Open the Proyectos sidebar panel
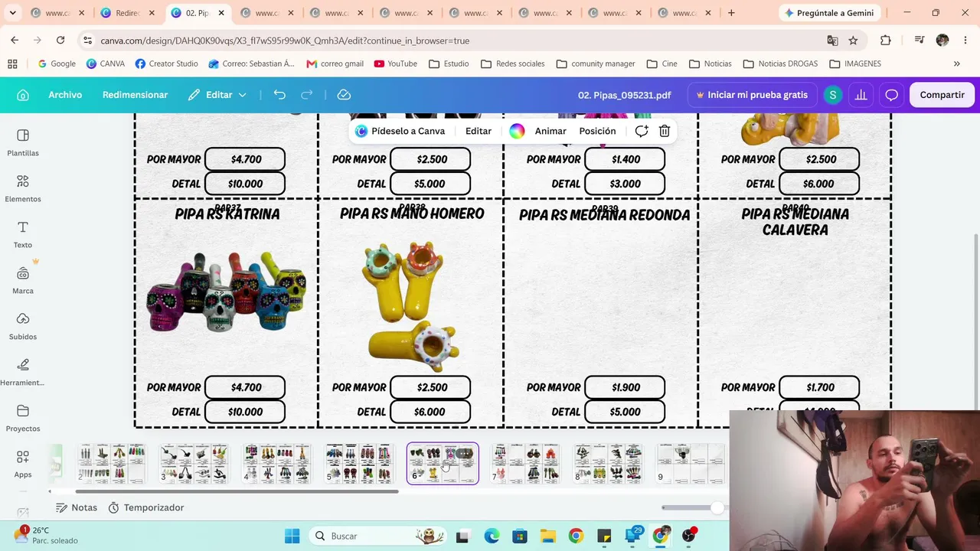The width and height of the screenshot is (980, 551). (23, 418)
